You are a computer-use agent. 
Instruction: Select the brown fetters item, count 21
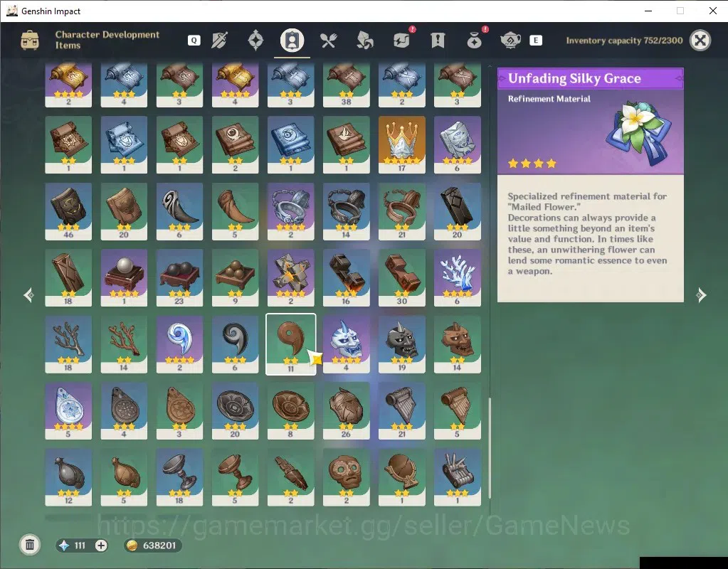click(x=402, y=211)
